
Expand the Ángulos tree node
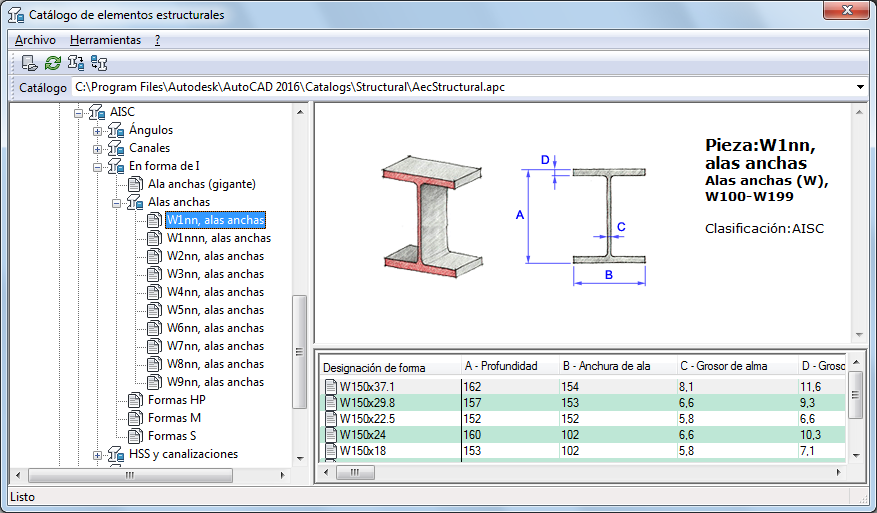point(97,131)
